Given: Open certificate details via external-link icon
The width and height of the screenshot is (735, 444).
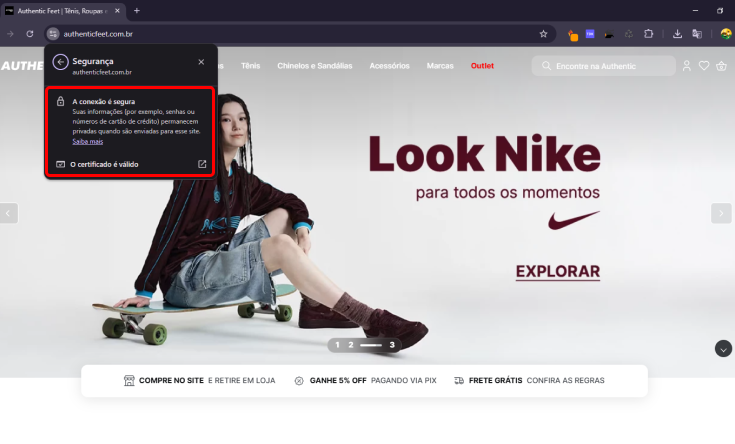Looking at the screenshot, I should pos(202,164).
